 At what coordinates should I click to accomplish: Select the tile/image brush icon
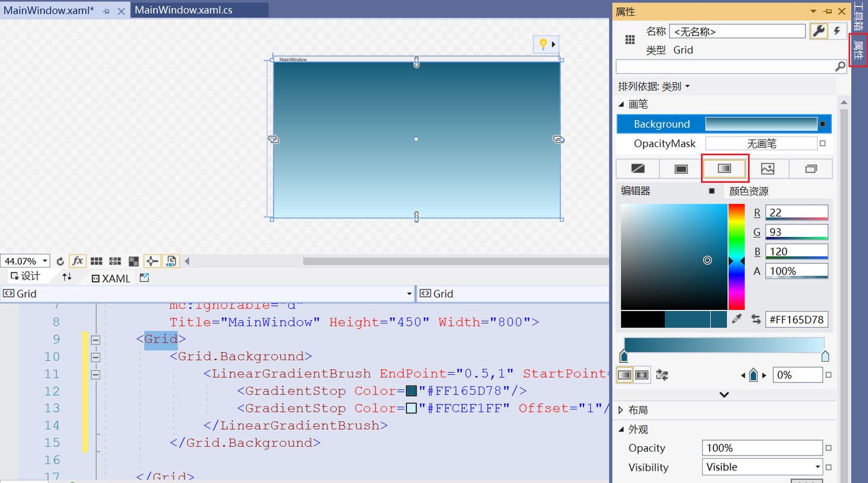[767, 169]
